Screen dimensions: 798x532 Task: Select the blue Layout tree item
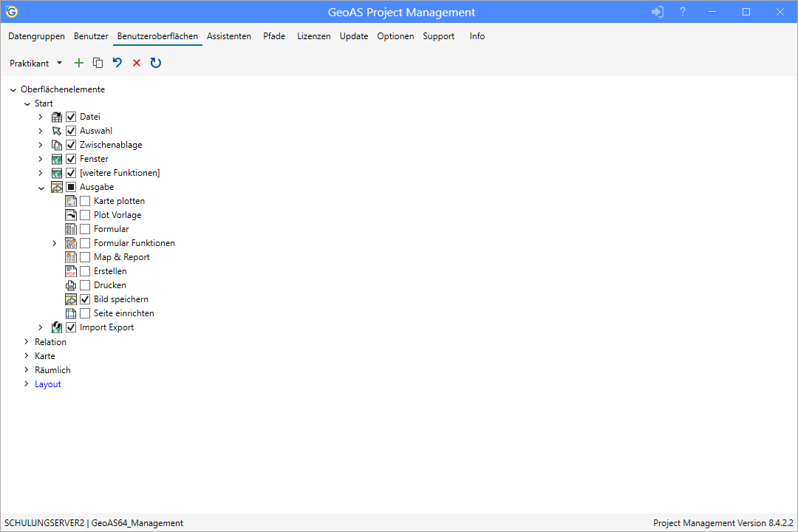coord(48,384)
